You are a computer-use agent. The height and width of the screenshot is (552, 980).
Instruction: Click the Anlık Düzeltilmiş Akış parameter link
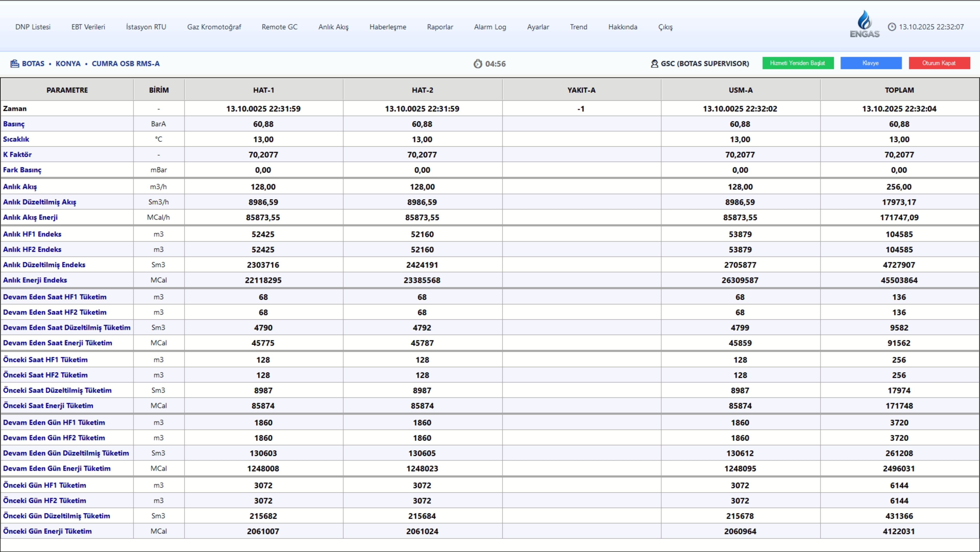[40, 202]
